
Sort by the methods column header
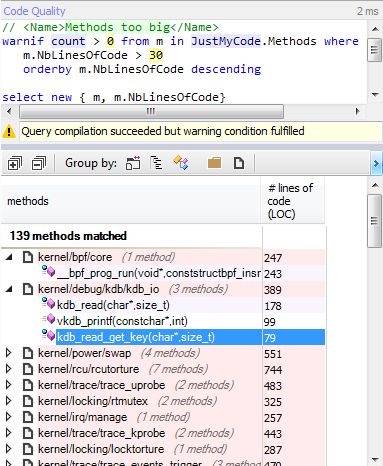pos(131,201)
